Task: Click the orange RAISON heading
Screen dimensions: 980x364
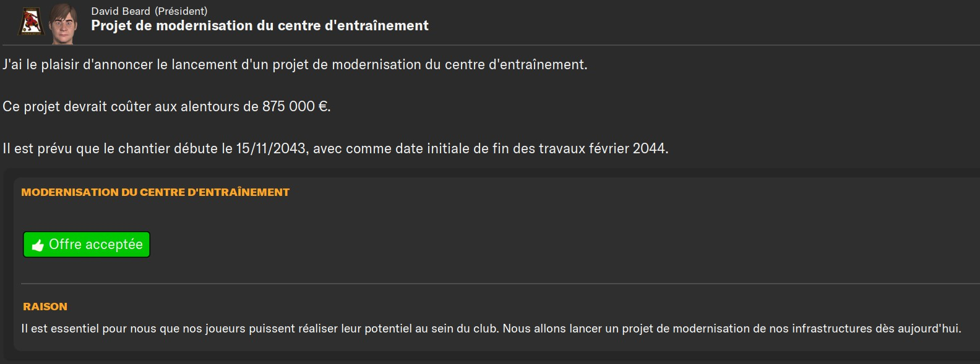Action: [45, 307]
